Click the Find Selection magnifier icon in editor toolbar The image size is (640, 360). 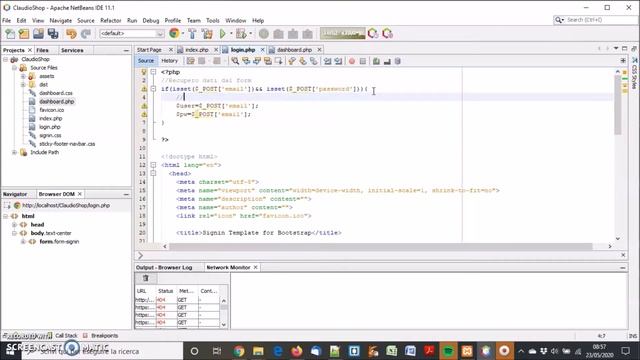(235, 61)
